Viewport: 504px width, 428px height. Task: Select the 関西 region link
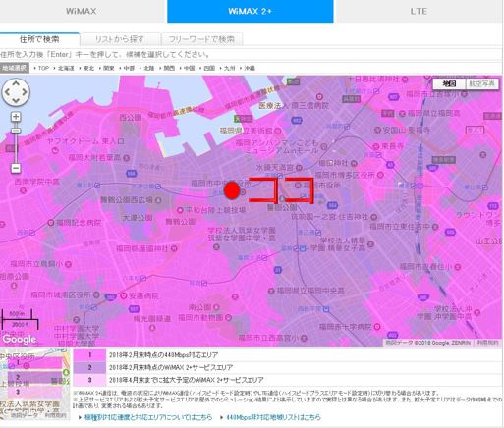coord(169,68)
